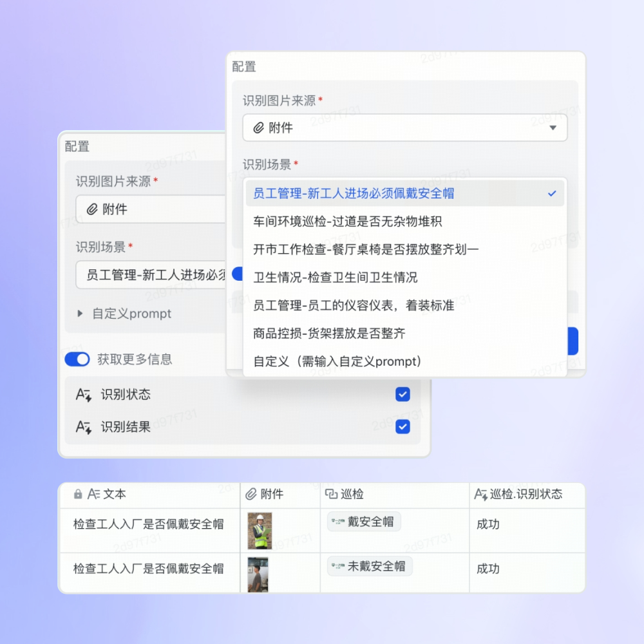Click the text field icon next to 文本 header
The image size is (644, 644).
click(93, 495)
